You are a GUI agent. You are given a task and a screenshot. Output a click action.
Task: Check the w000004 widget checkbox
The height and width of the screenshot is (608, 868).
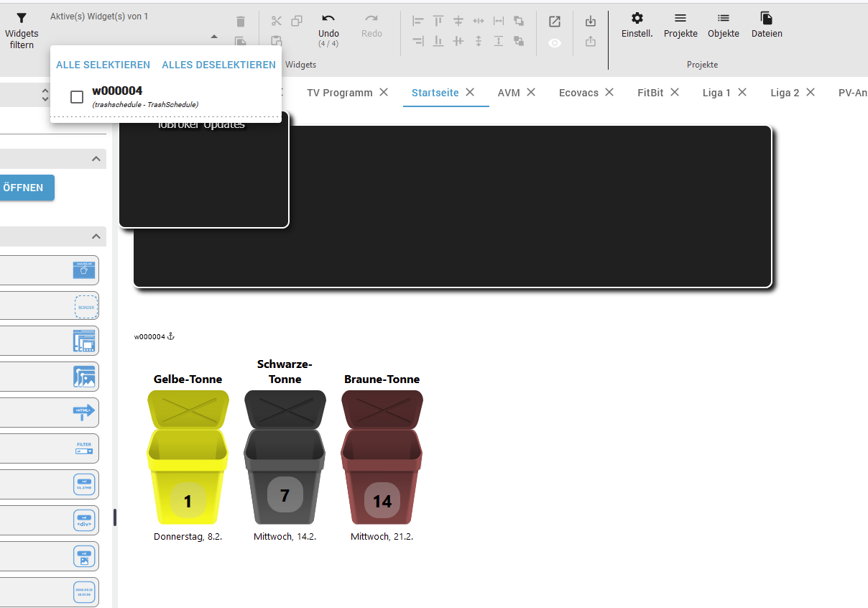click(x=77, y=97)
